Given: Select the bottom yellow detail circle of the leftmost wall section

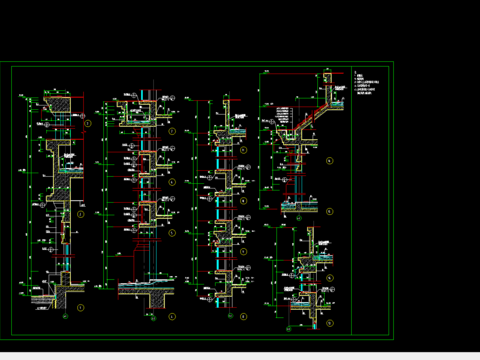Looking at the screenshot, I should click(x=80, y=307).
